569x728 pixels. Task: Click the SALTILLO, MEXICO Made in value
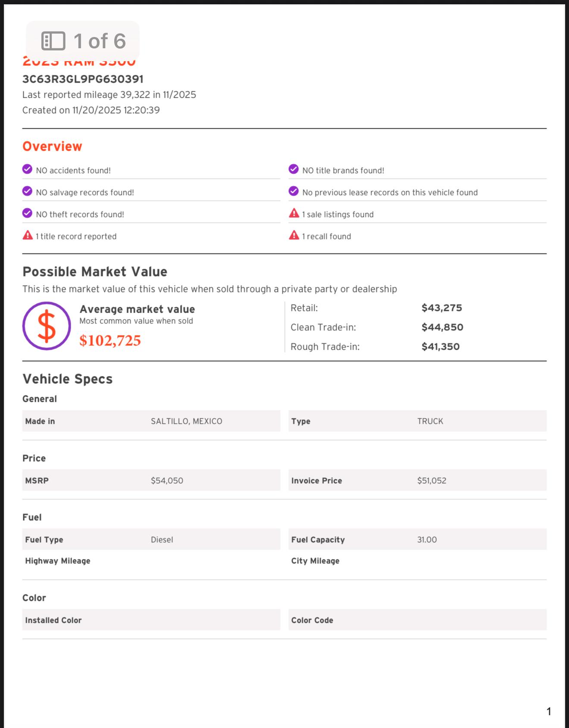click(187, 421)
